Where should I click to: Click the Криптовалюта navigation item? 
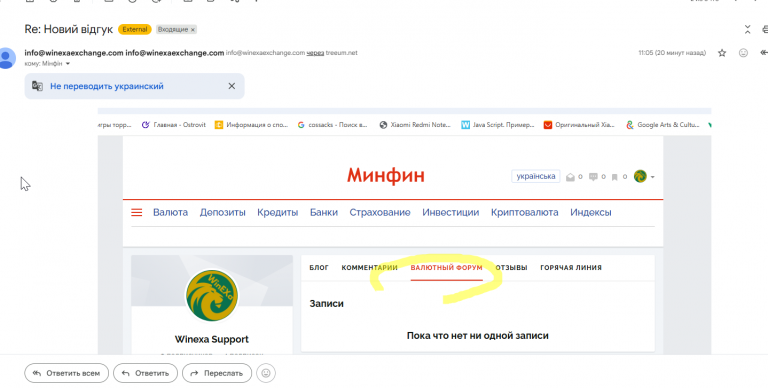[x=525, y=213]
